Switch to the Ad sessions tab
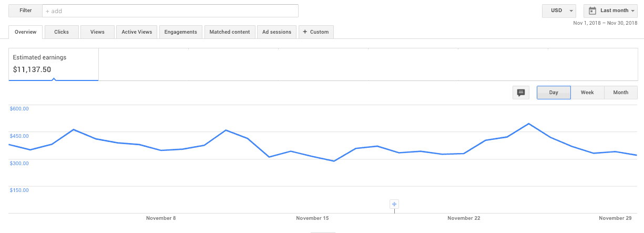The width and height of the screenshot is (644, 233). (277, 32)
